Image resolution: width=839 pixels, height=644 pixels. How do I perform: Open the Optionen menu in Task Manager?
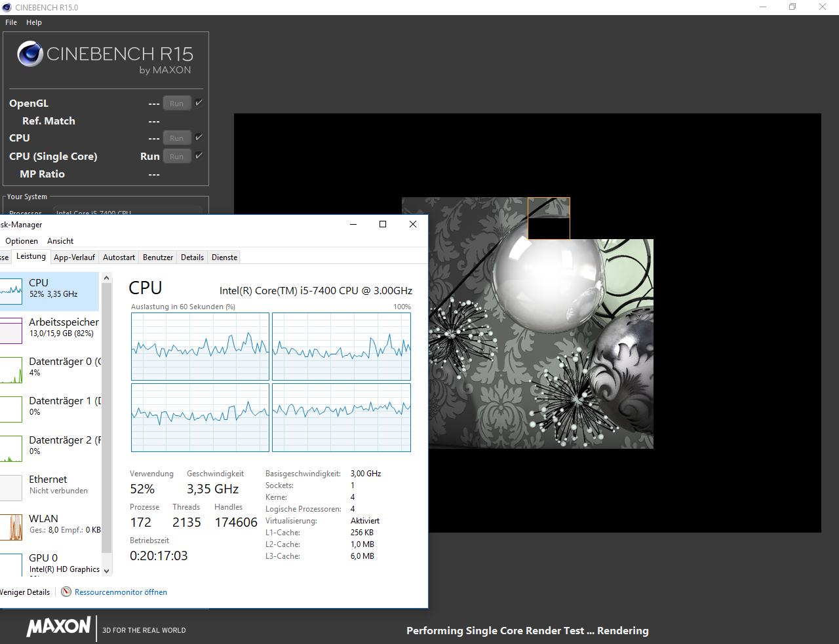[x=22, y=241]
